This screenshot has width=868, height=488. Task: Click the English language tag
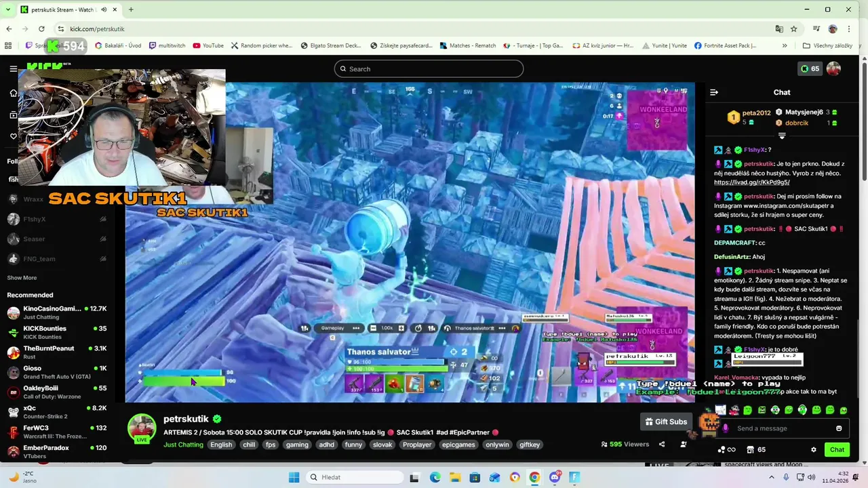point(221,445)
